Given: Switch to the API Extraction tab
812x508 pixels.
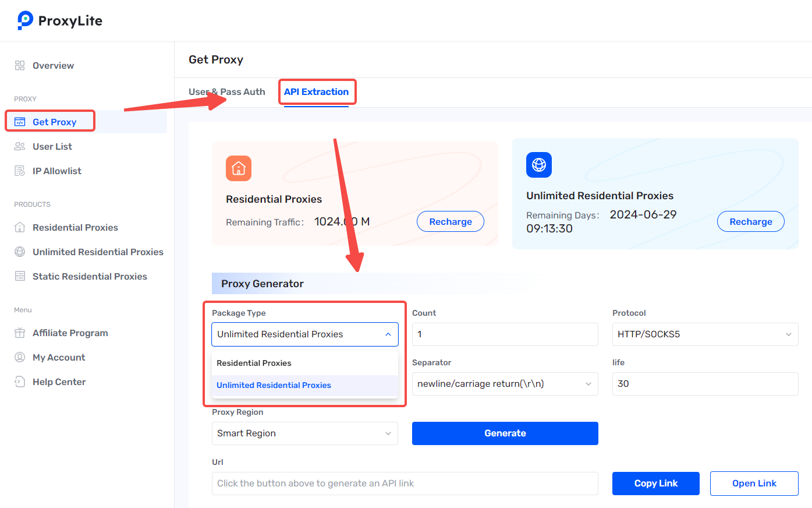Looking at the screenshot, I should coord(316,92).
